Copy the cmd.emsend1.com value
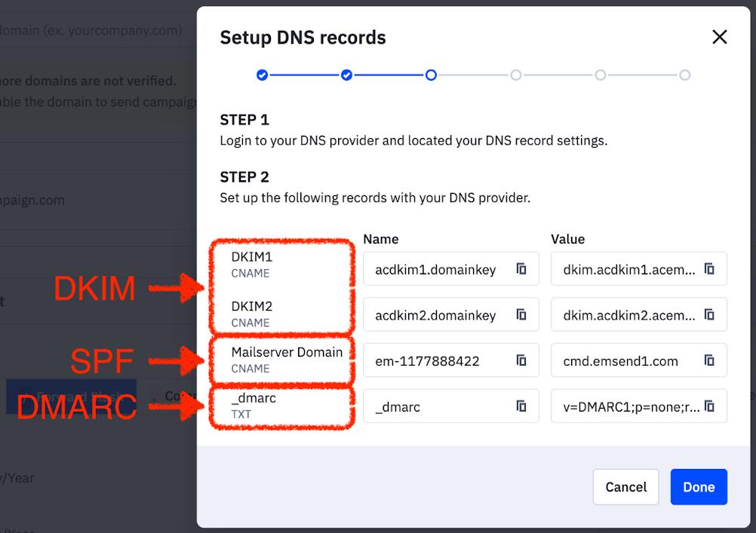 709,361
